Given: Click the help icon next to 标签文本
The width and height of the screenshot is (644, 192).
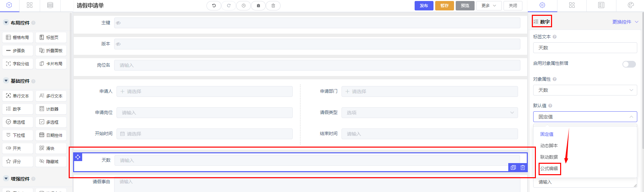Looking at the screenshot, I should [554, 37].
